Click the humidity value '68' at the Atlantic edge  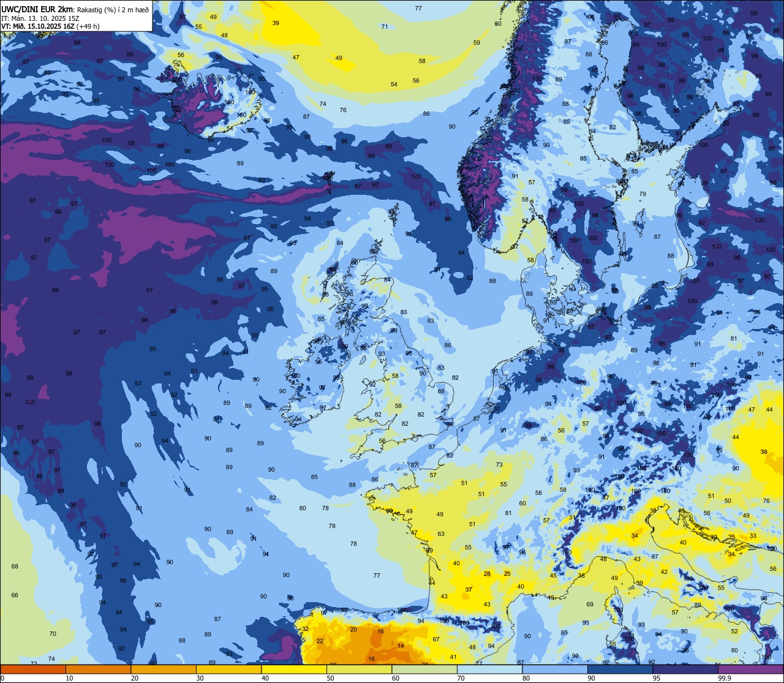point(15,567)
